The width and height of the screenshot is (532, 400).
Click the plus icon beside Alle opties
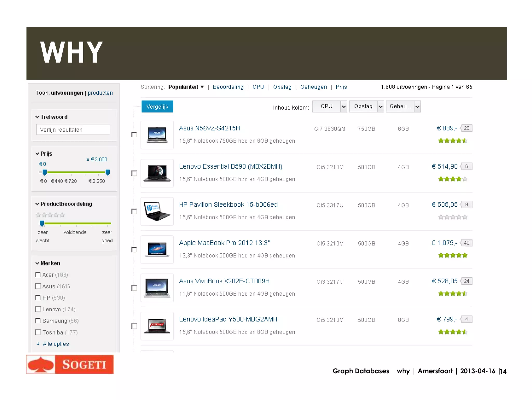pyautogui.click(x=38, y=344)
